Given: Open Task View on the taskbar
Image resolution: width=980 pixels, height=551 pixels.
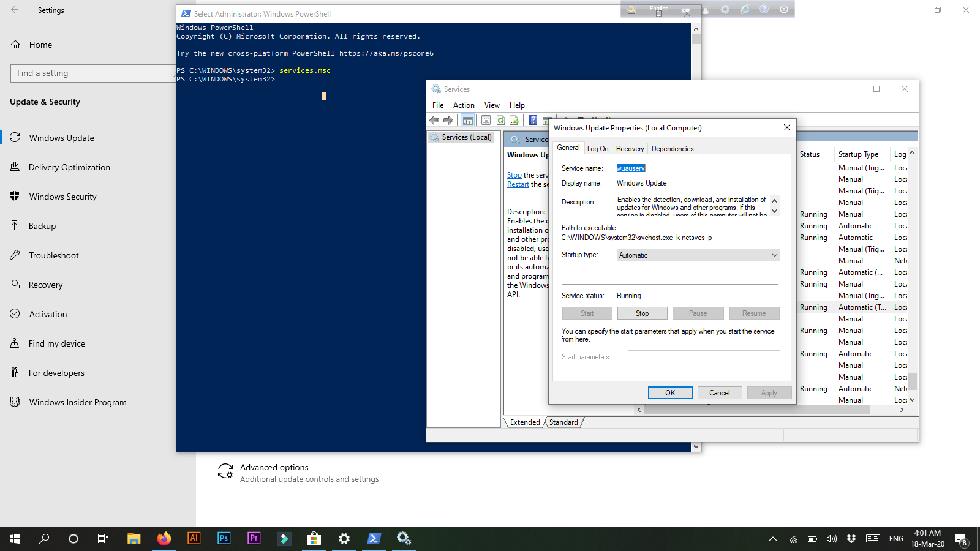Looking at the screenshot, I should [103, 539].
